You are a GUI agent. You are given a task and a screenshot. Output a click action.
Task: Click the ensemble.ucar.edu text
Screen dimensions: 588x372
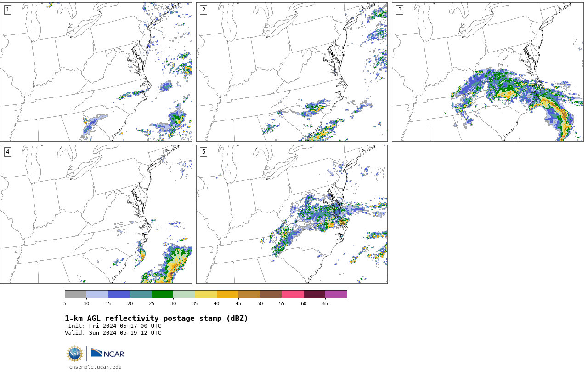[96, 367]
